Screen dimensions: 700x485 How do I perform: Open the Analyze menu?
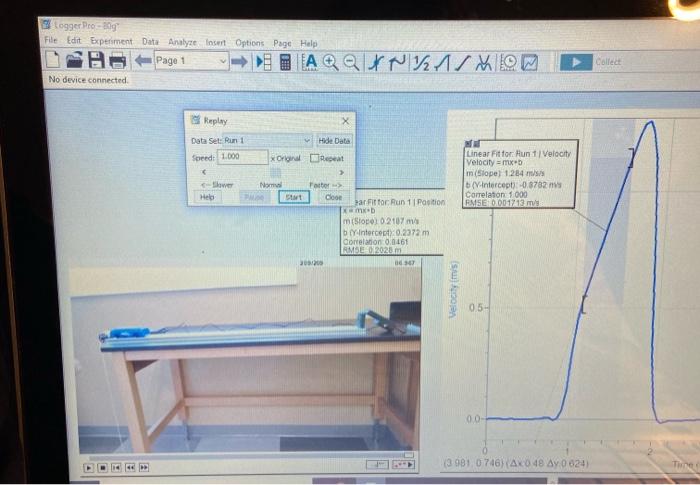182,42
